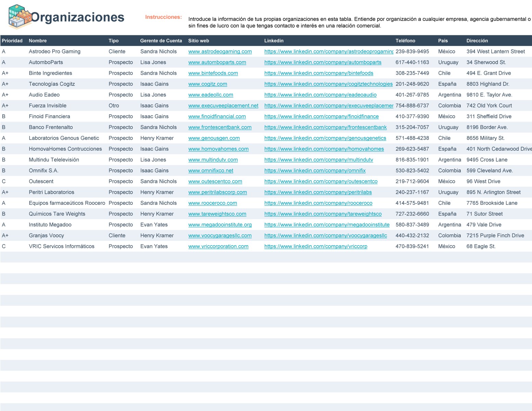Open the eadeoaudio LinkedIn company link

(320, 95)
